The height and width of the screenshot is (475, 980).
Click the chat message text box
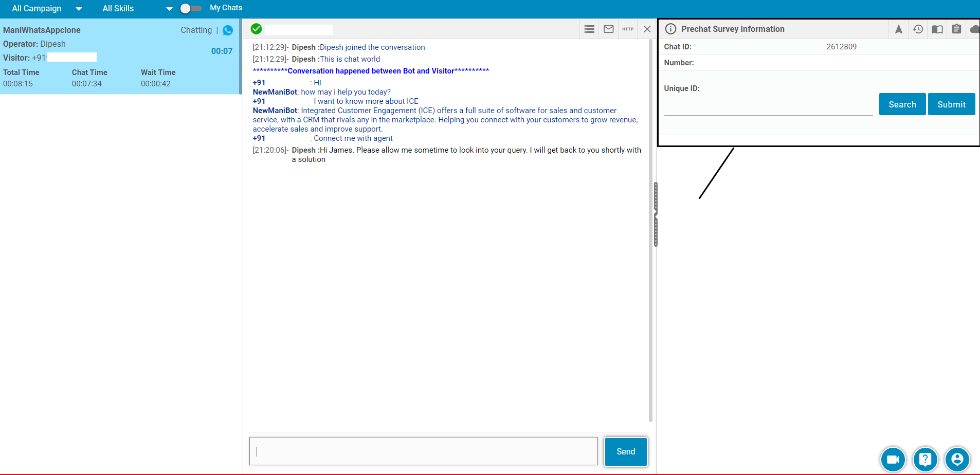pos(423,451)
